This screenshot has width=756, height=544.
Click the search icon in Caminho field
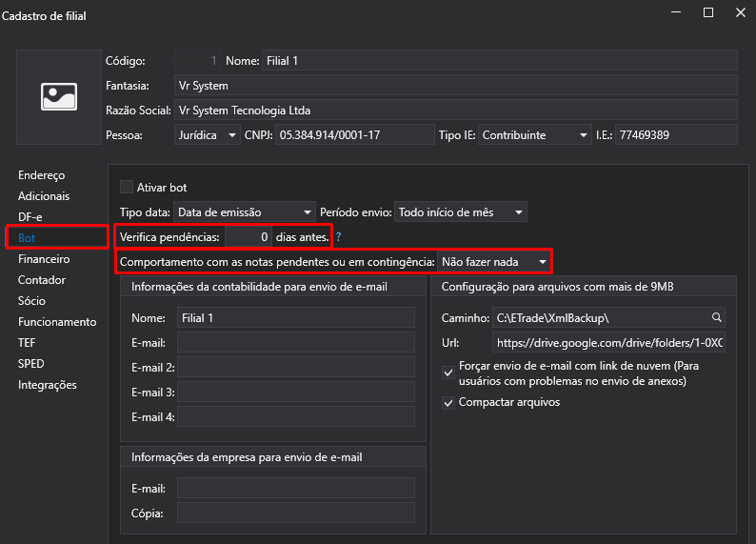[x=716, y=317]
